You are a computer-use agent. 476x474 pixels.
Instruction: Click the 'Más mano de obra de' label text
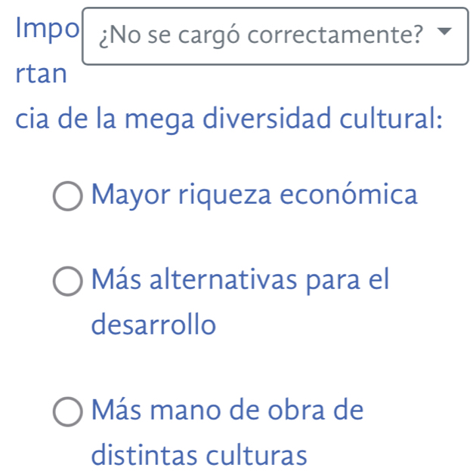[227, 411]
